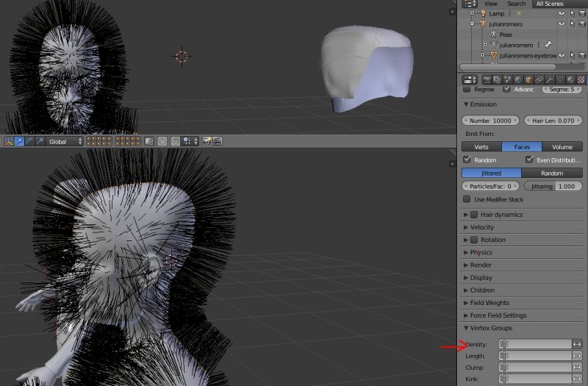Select Volume as emit source
The height and width of the screenshot is (386, 588).
[562, 146]
